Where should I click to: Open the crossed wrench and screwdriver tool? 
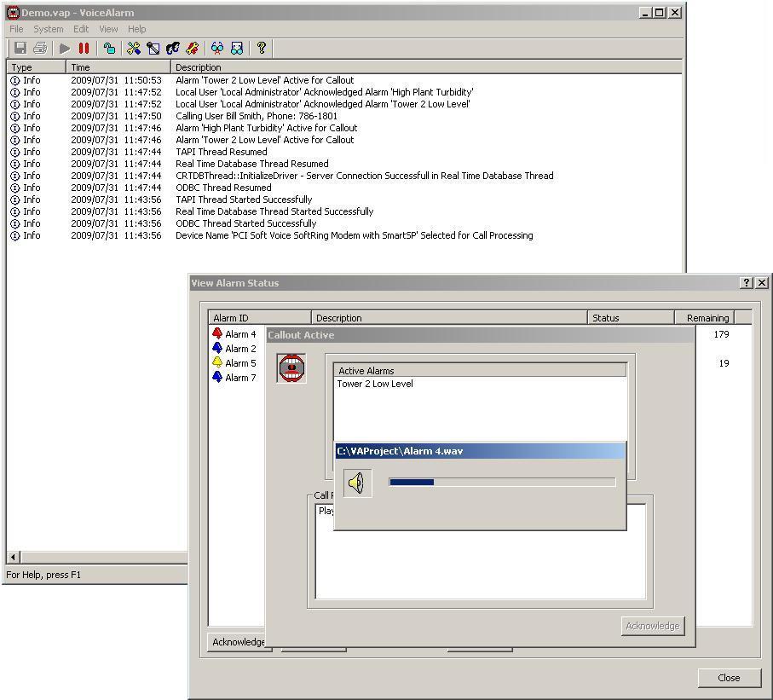coord(134,49)
